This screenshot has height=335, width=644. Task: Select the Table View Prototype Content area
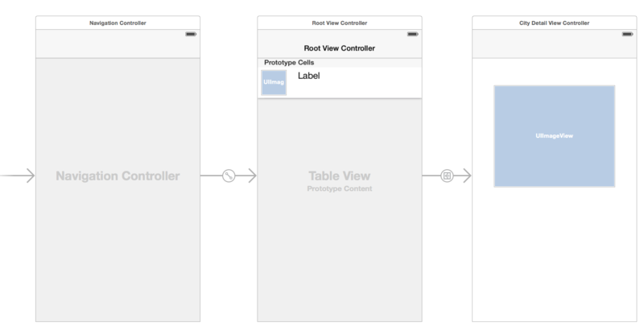point(340,209)
